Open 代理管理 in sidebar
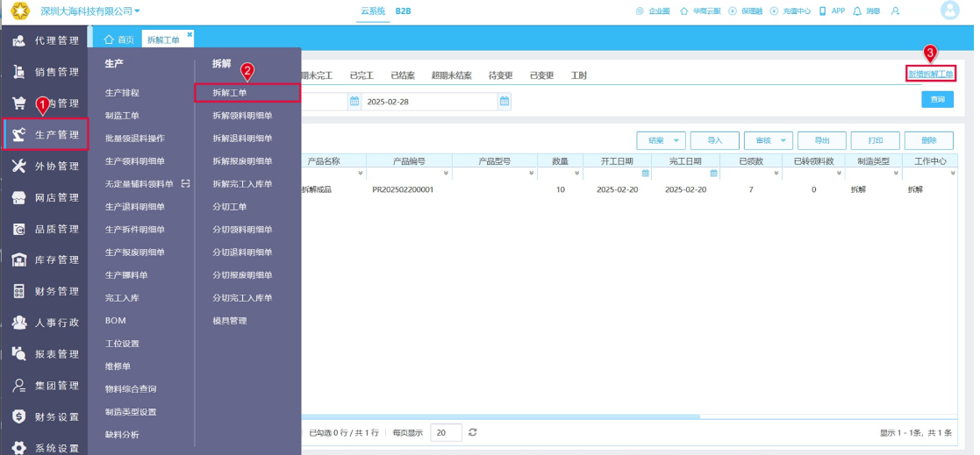 (45, 40)
